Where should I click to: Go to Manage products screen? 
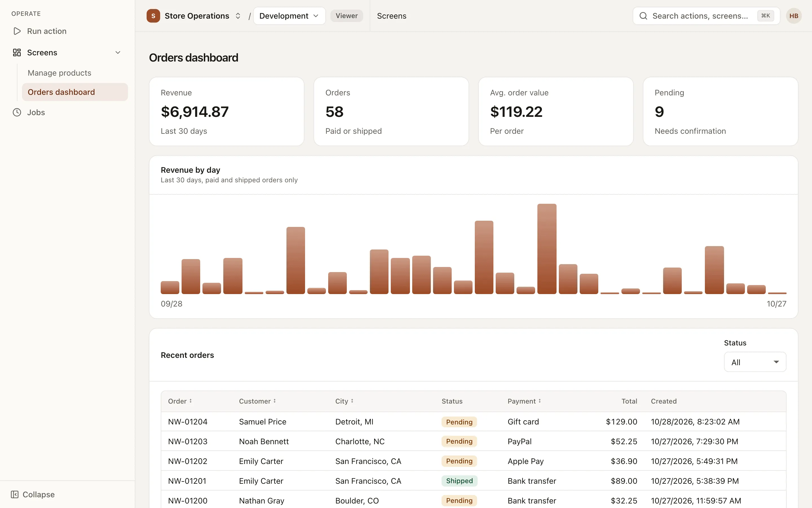59,73
